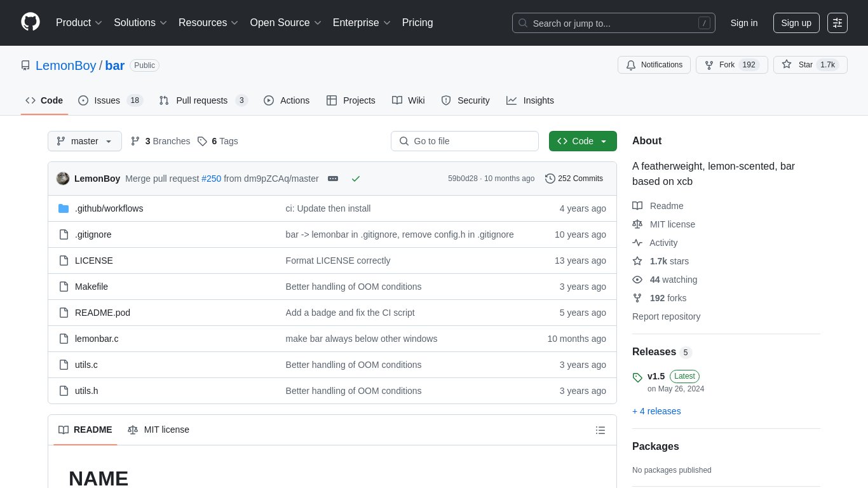Open the README outline list icon

(x=600, y=430)
